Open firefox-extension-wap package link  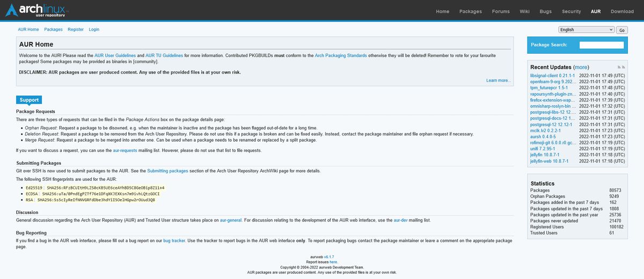coord(552,100)
